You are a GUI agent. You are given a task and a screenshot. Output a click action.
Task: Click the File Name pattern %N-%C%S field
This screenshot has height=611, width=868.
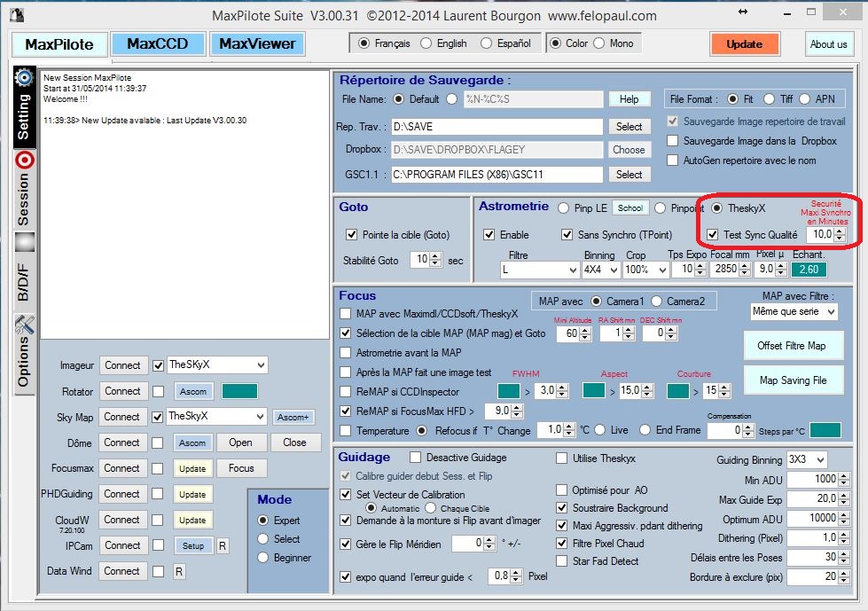(x=533, y=99)
